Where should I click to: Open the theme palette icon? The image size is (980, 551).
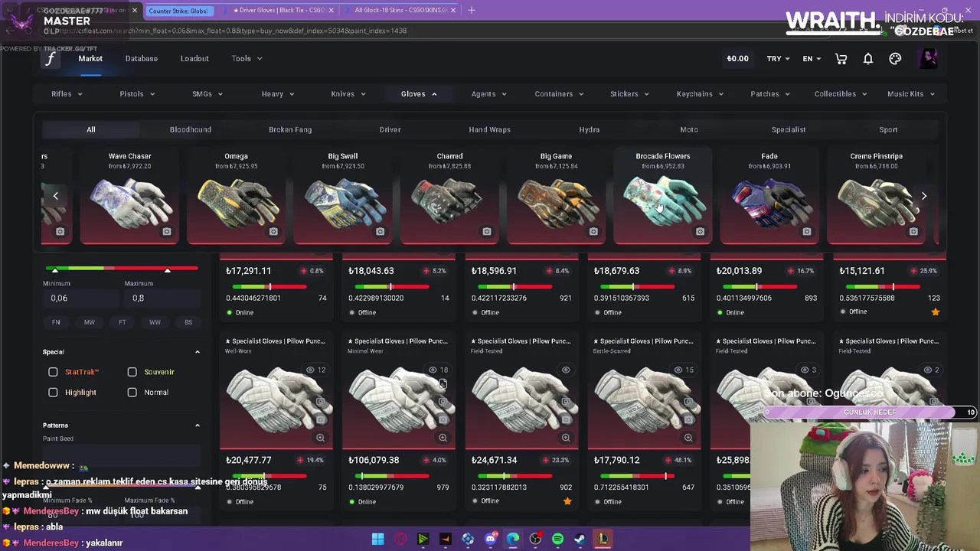pos(895,59)
